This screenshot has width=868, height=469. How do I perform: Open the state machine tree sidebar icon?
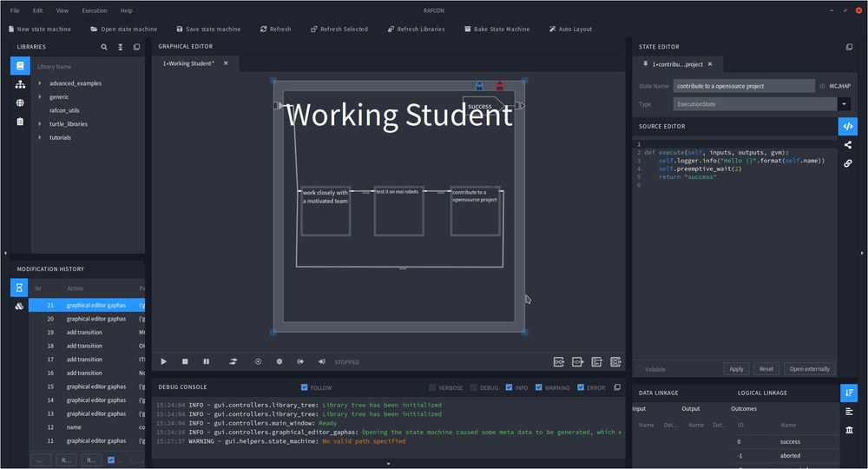(x=20, y=84)
